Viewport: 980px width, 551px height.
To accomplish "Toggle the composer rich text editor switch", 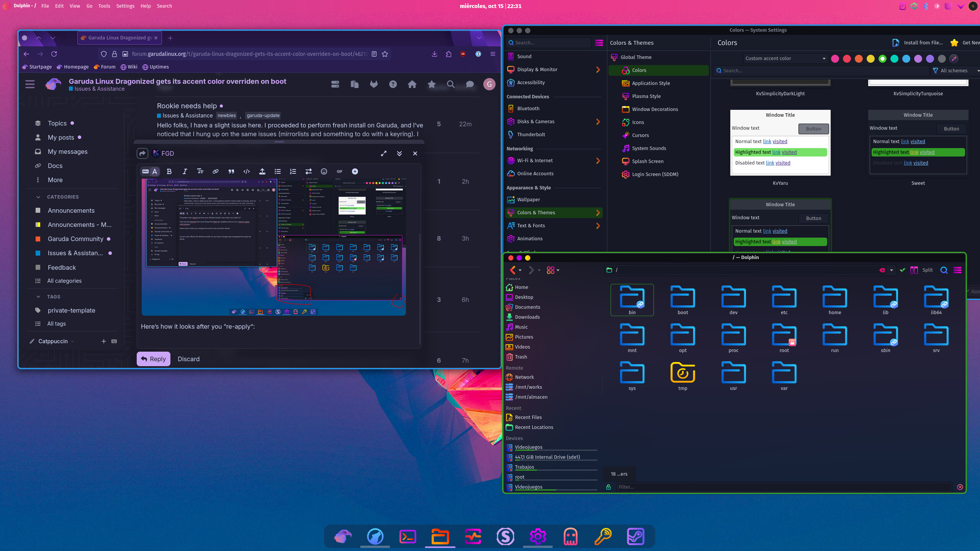I will (x=150, y=171).
